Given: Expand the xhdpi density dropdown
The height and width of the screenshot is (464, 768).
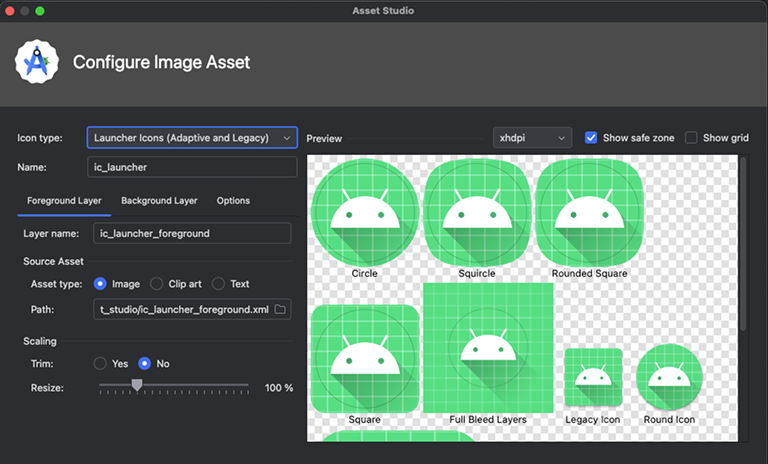Looking at the screenshot, I should point(532,138).
